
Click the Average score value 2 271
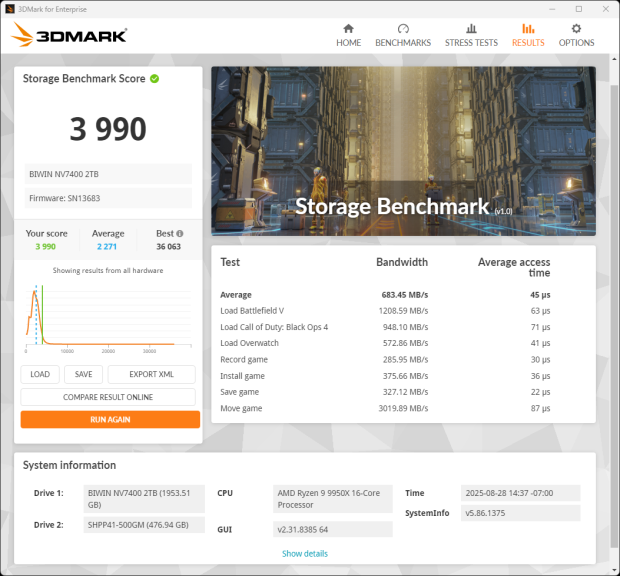(x=108, y=246)
